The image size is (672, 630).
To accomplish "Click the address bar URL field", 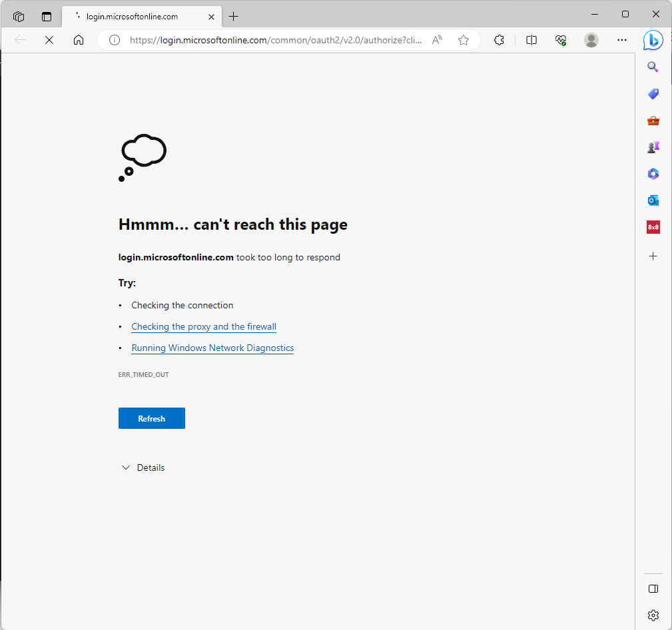I will tap(276, 40).
